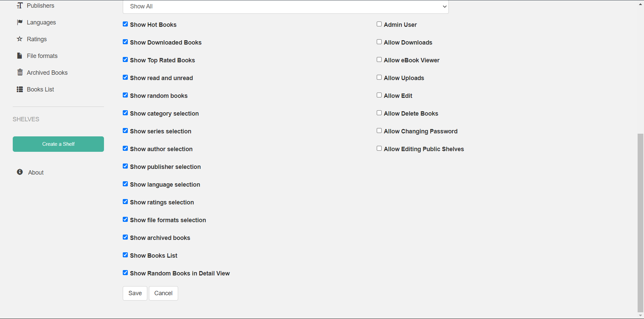This screenshot has width=644, height=319.
Task: Click the Archived Books trash icon
Action: tap(20, 72)
